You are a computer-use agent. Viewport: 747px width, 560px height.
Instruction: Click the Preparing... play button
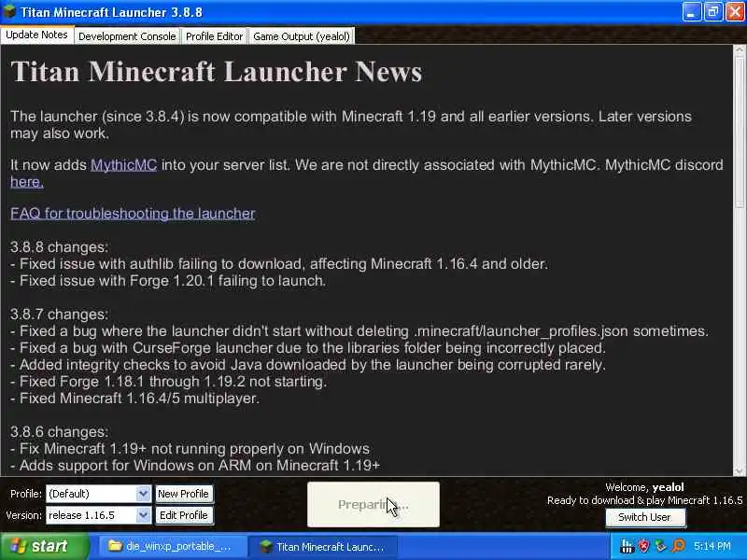[x=373, y=504]
